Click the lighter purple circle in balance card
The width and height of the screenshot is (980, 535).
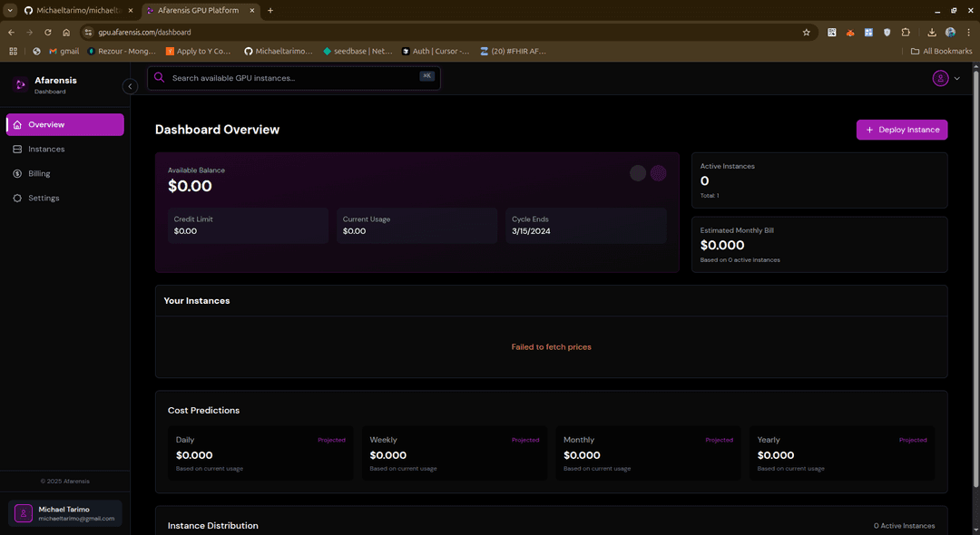(659, 173)
